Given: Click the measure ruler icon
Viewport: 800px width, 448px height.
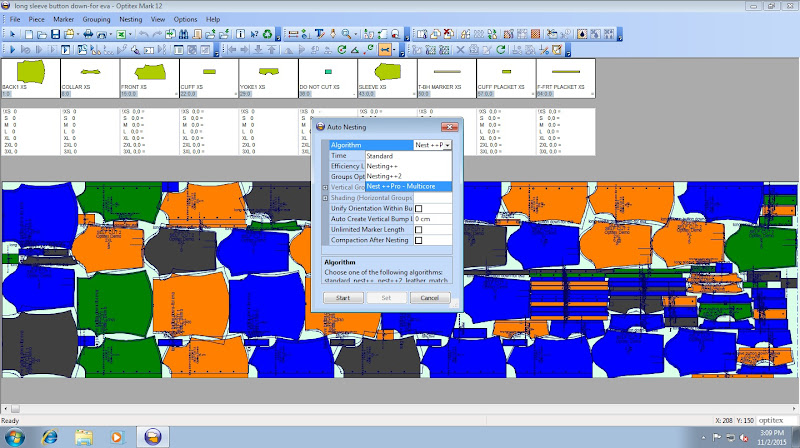Looking at the screenshot, I should [293, 34].
